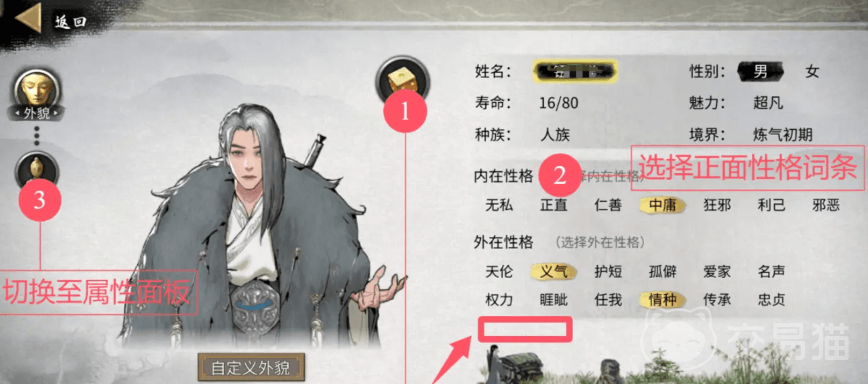Deselect the highlighted 中庸 trait
The height and width of the screenshot is (384, 868).
662,206
